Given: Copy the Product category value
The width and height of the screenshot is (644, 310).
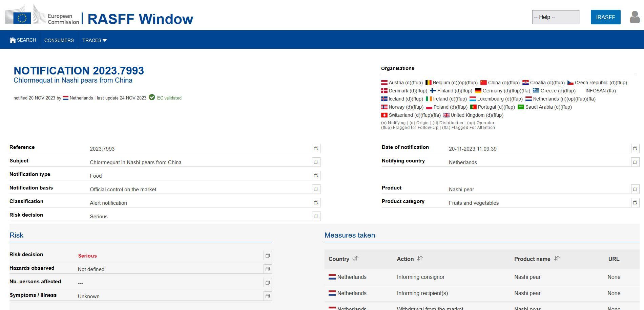Looking at the screenshot, I should tap(635, 203).
